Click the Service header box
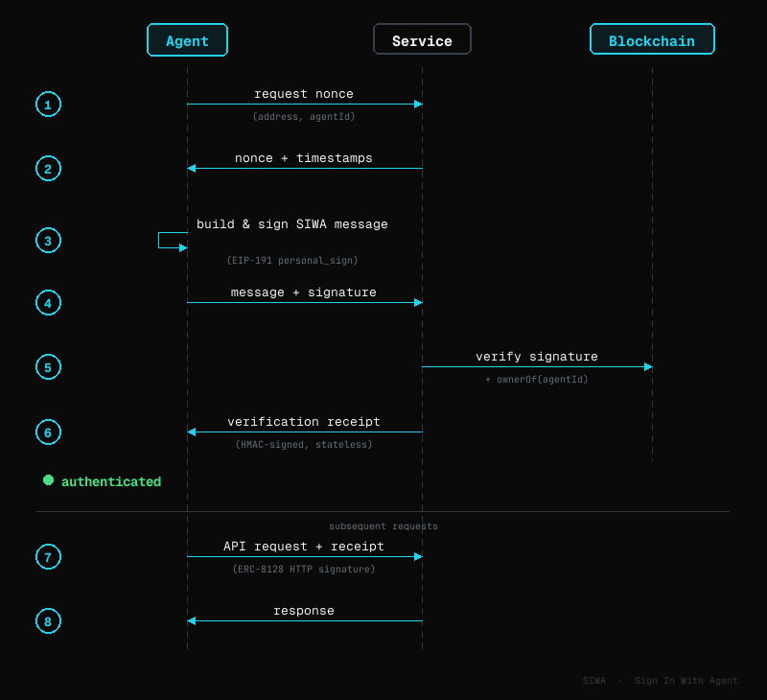Screen dimensions: 767x700 pyautogui.click(x=422, y=38)
